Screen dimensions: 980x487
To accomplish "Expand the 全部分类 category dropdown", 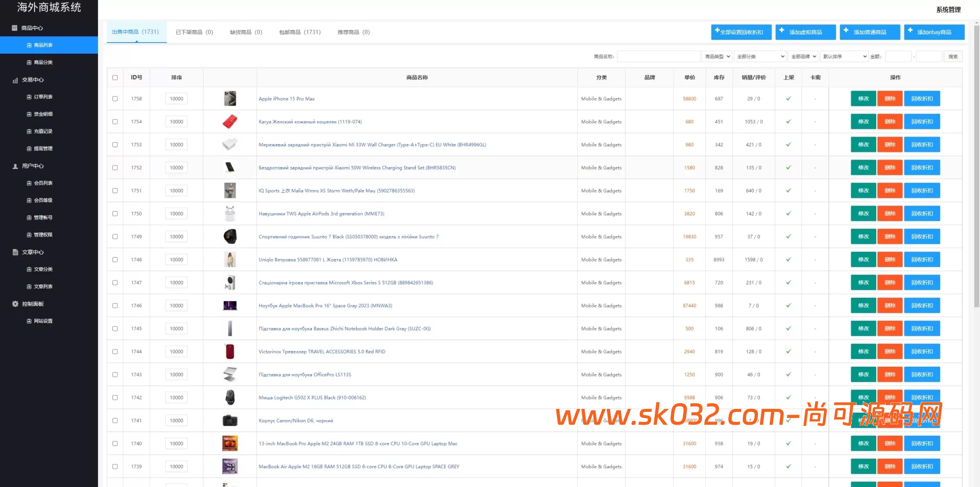I will coord(760,57).
